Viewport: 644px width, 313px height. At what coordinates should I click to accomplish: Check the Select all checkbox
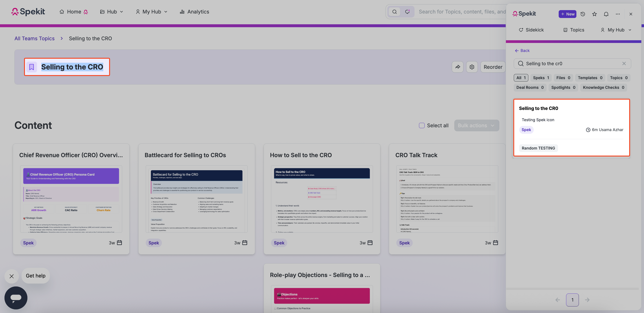(422, 125)
